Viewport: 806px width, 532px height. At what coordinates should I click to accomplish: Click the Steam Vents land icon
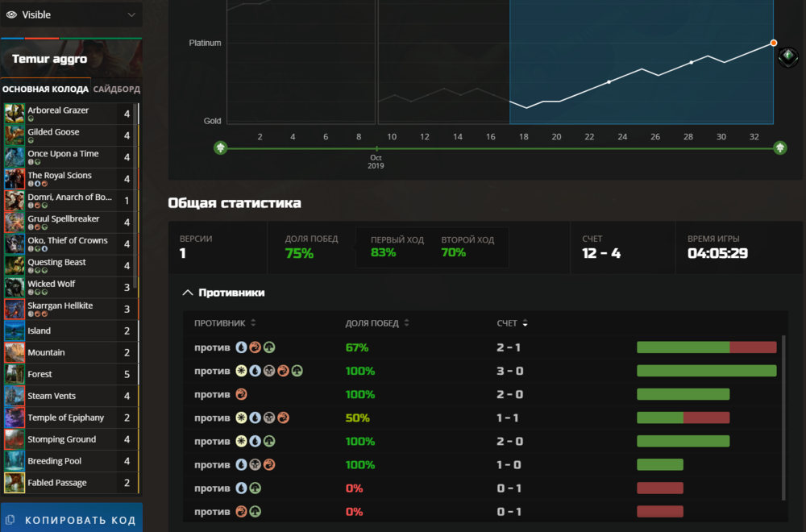tap(15, 397)
